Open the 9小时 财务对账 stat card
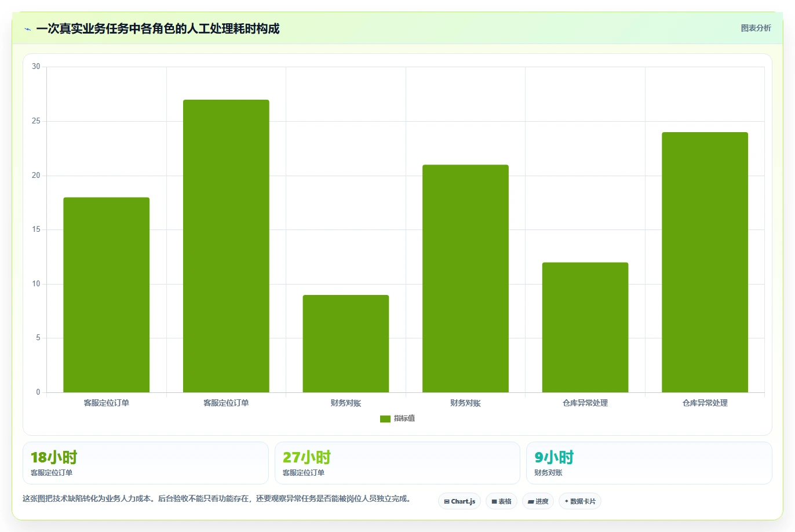795x532 pixels. (x=649, y=463)
